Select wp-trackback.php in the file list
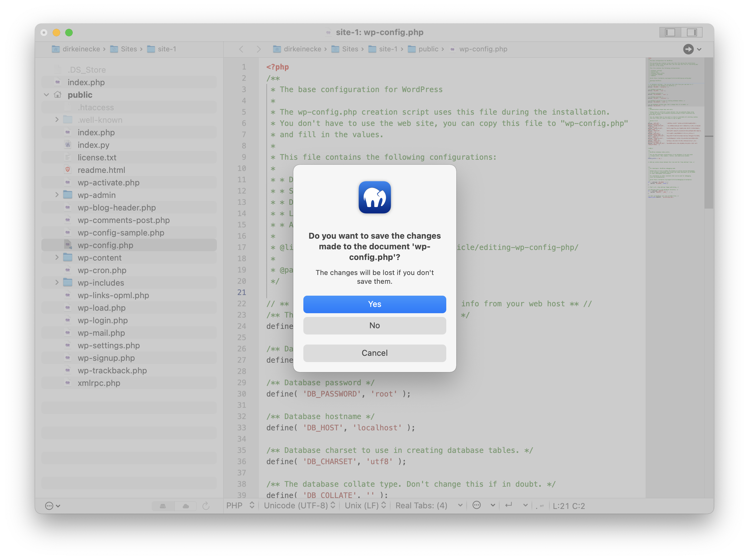Image resolution: width=749 pixels, height=560 pixels. [129, 370]
